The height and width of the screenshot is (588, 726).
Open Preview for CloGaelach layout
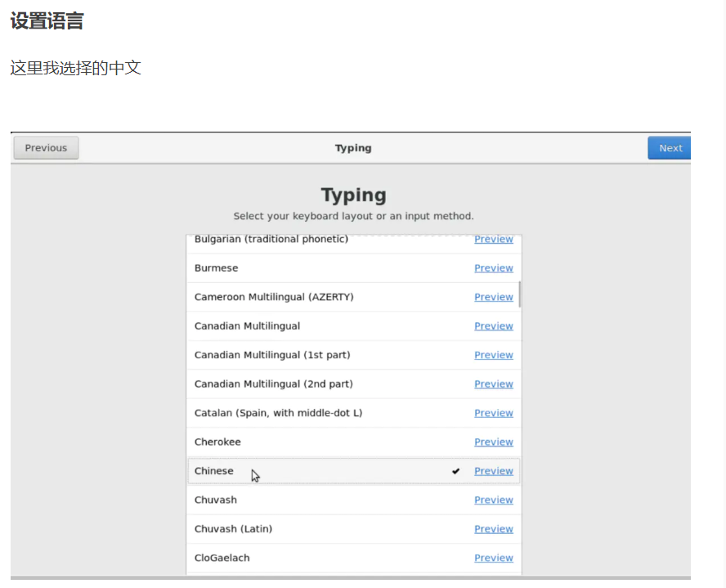pyautogui.click(x=494, y=558)
